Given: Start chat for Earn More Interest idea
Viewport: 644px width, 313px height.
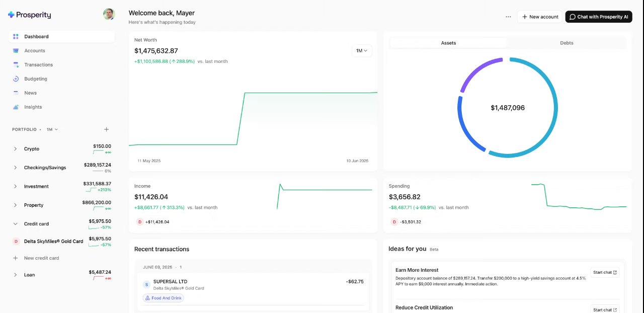Looking at the screenshot, I should (x=605, y=272).
